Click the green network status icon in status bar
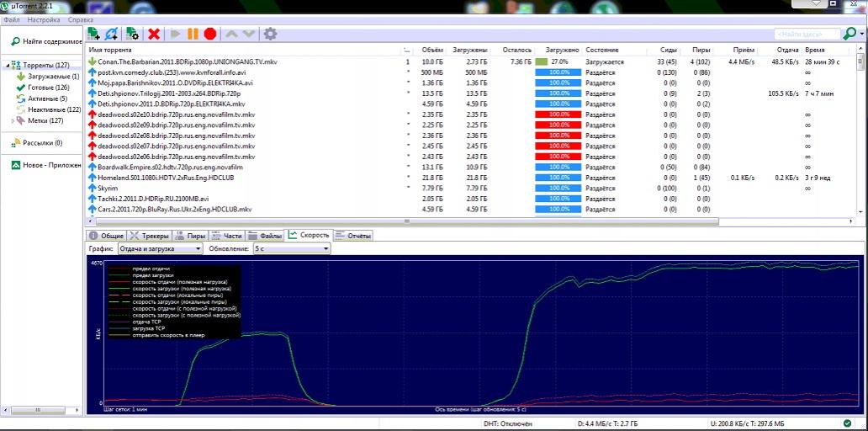The image size is (868, 431). [x=848, y=423]
